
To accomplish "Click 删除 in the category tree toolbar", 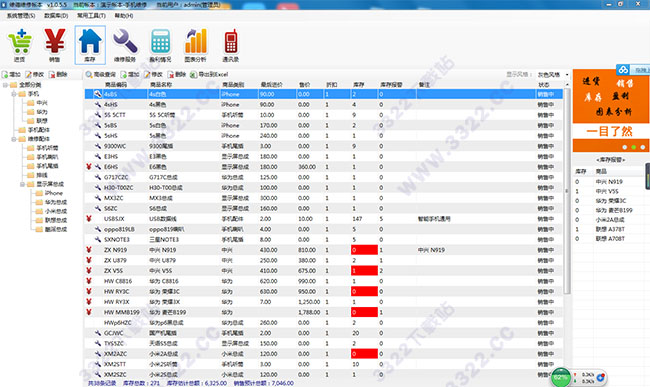I will pos(58,75).
